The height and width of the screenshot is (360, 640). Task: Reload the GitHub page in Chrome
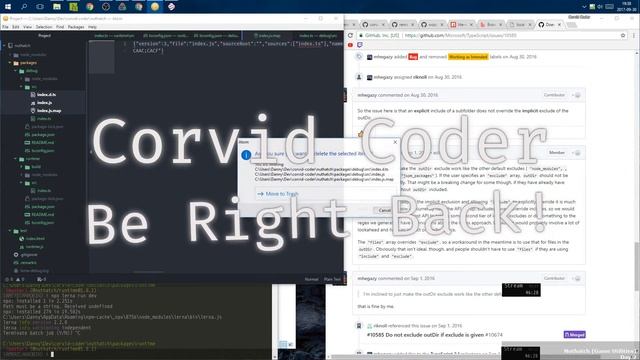pos(350,36)
